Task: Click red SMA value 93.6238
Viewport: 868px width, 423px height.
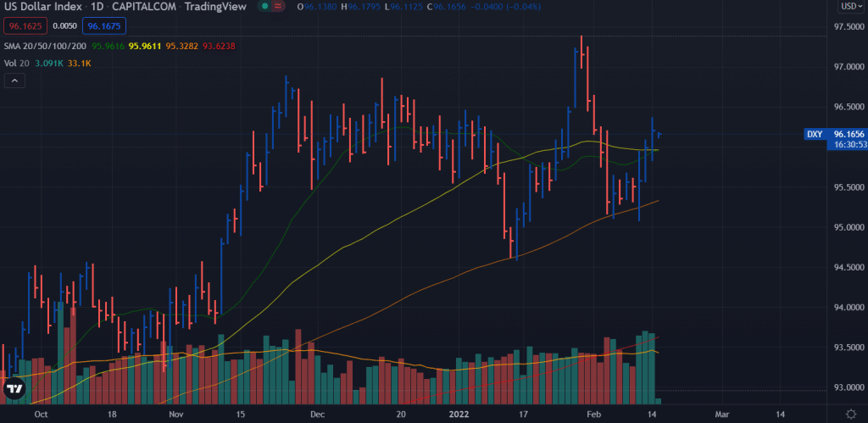Action: point(220,46)
